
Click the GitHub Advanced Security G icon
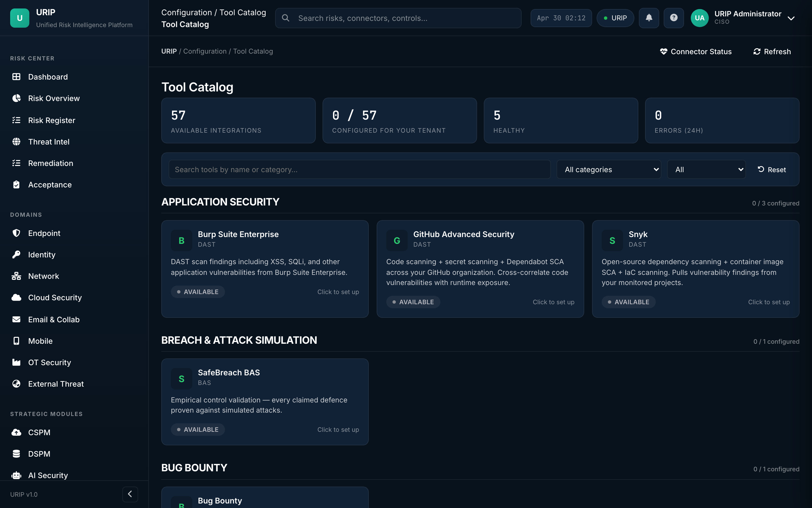397,240
